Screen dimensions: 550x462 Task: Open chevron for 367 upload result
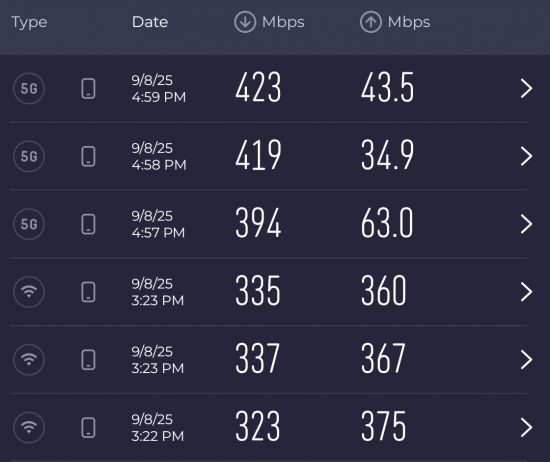pyautogui.click(x=526, y=360)
